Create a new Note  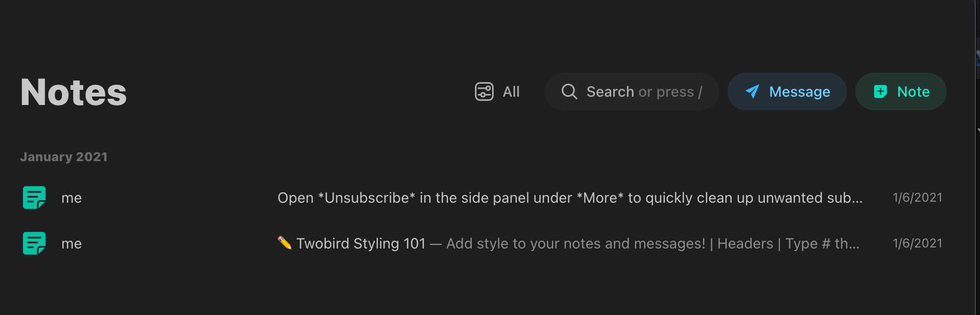pyautogui.click(x=901, y=91)
